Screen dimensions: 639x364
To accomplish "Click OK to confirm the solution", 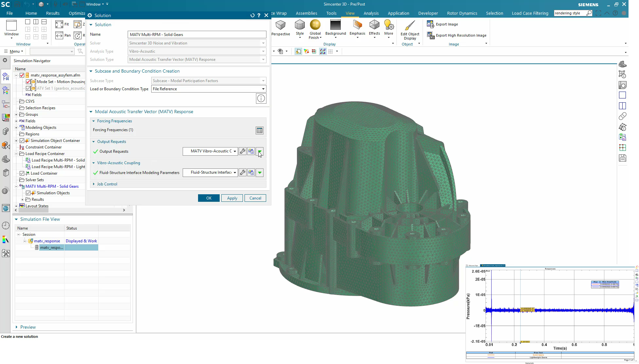I will [209, 198].
